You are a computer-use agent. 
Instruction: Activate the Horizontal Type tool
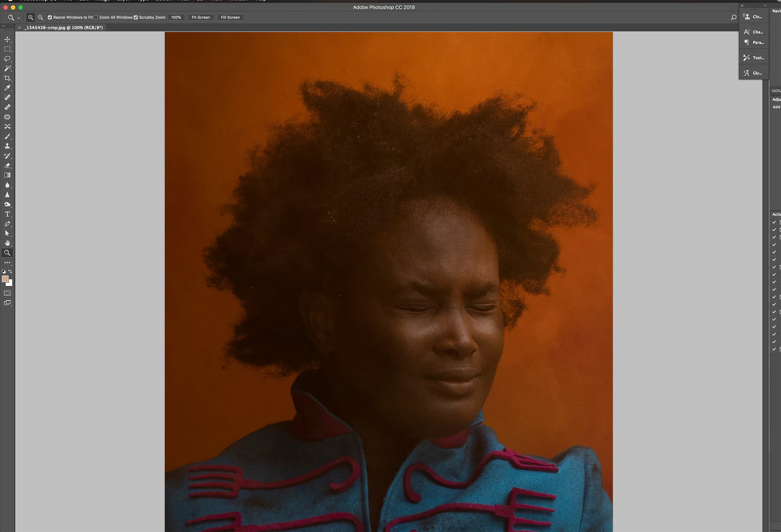(x=7, y=214)
